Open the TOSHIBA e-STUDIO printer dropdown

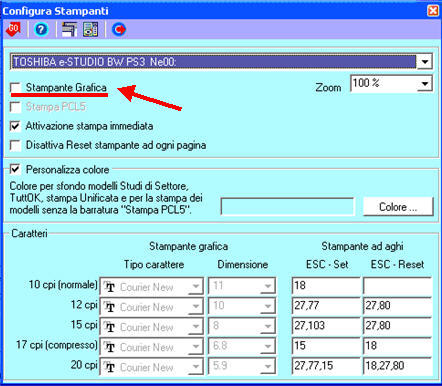(424, 62)
